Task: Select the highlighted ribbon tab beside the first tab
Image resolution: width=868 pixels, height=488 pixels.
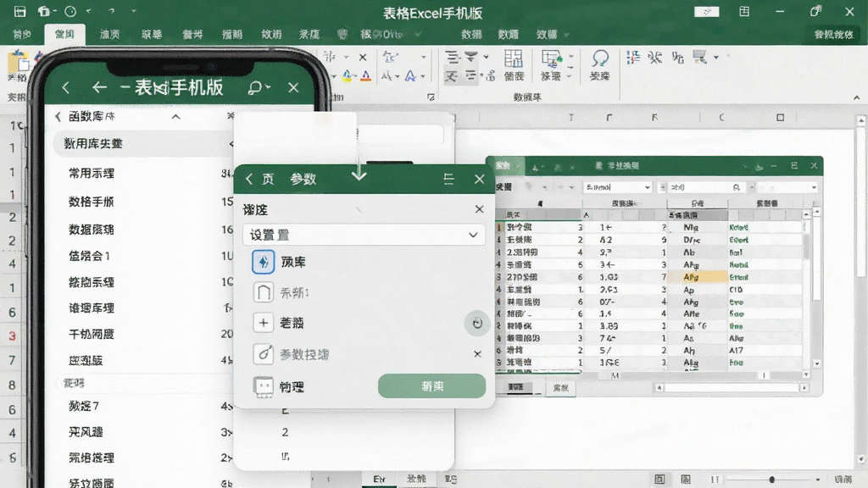Action: coord(64,34)
